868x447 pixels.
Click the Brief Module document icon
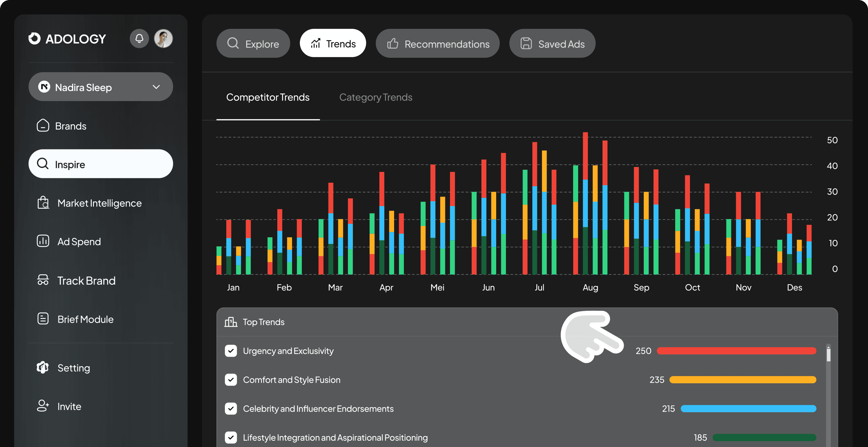tap(43, 319)
